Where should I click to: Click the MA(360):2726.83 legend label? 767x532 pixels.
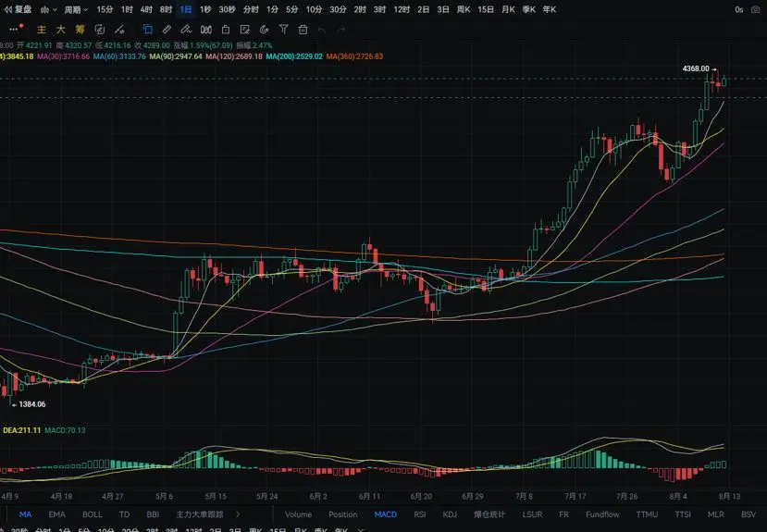354,56
